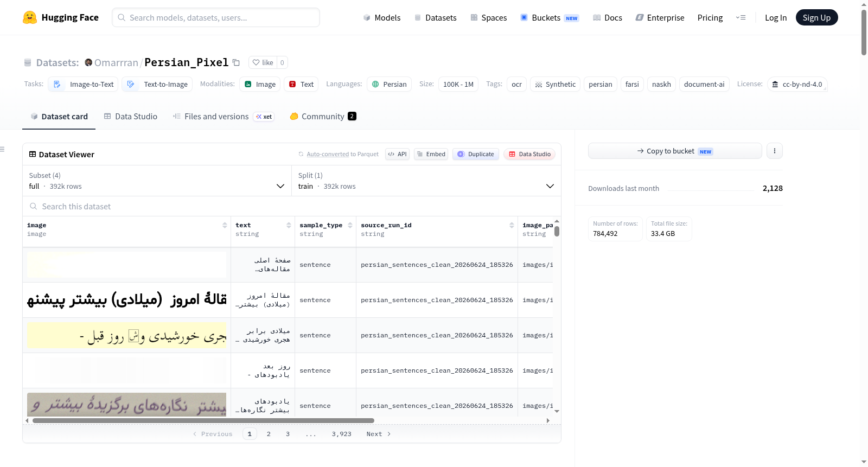Click the Image-to-Text task tag
868x467 pixels.
tap(83, 84)
